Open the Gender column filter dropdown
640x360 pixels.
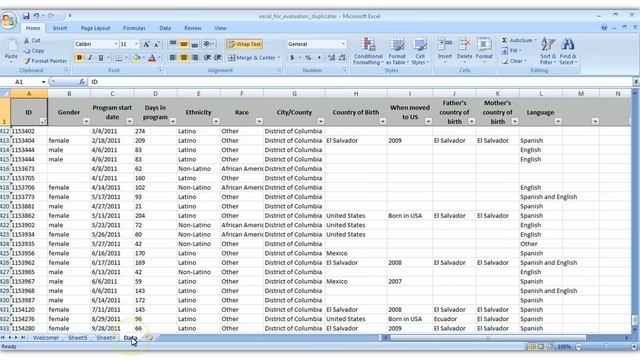(86, 121)
